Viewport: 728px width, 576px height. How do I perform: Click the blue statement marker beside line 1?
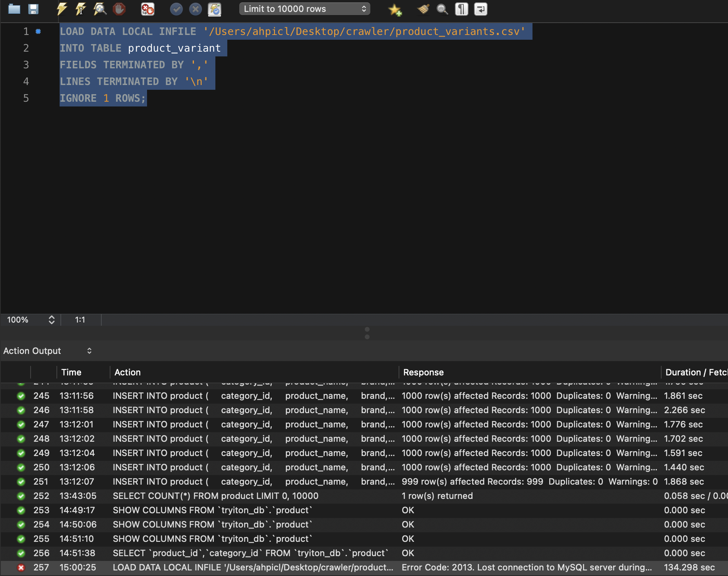pyautogui.click(x=38, y=31)
